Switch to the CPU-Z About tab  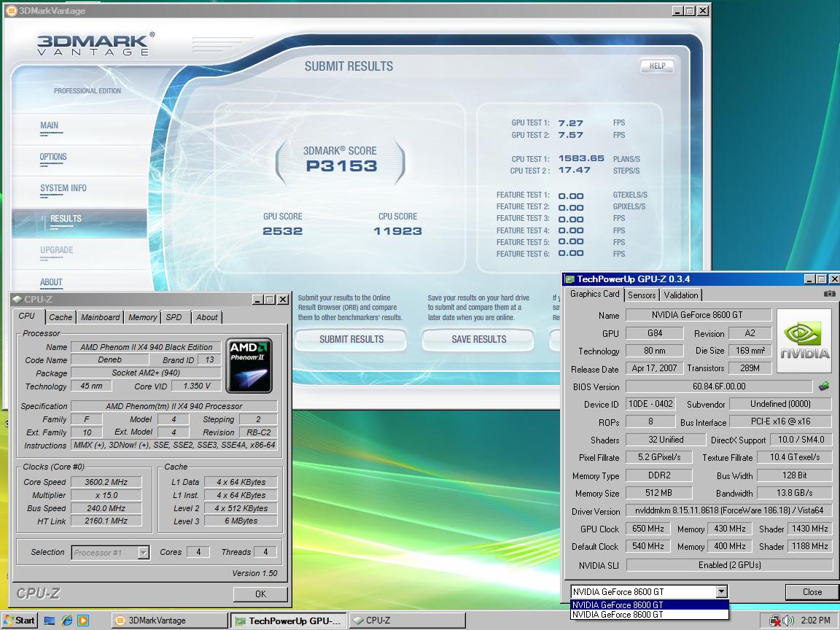(x=207, y=317)
